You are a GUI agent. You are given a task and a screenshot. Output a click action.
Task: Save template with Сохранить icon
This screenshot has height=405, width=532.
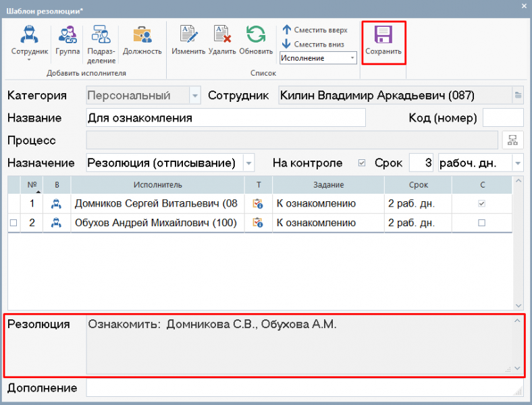click(x=383, y=34)
